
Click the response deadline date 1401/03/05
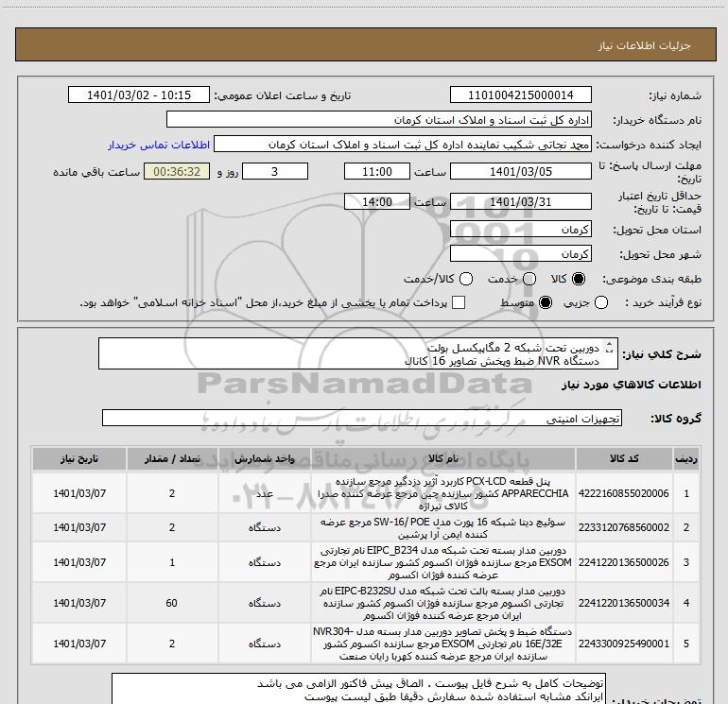tap(520, 172)
